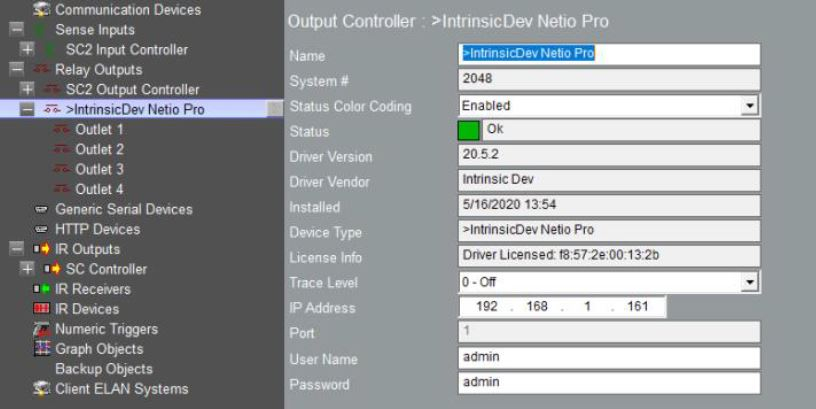
Task: Click the License Info Driver Licensed value
Action: click(x=560, y=255)
